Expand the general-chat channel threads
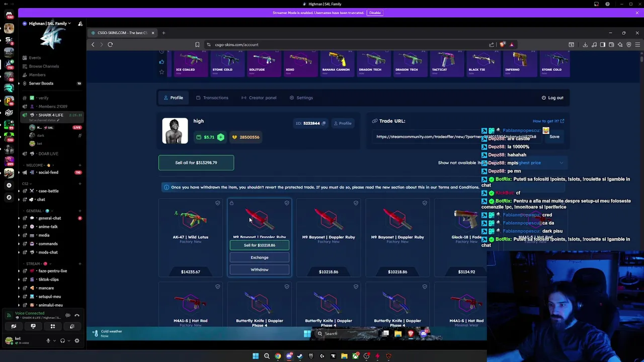644x362 pixels. tap(19, 218)
